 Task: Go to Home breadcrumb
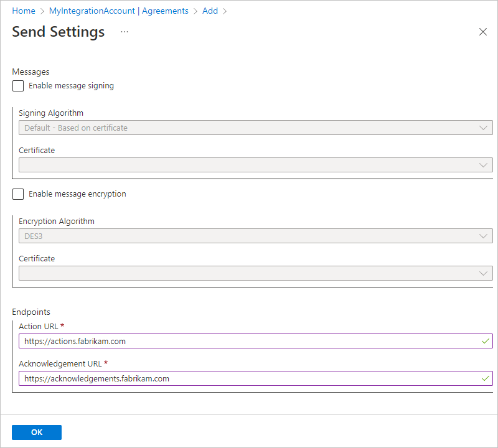click(x=24, y=11)
